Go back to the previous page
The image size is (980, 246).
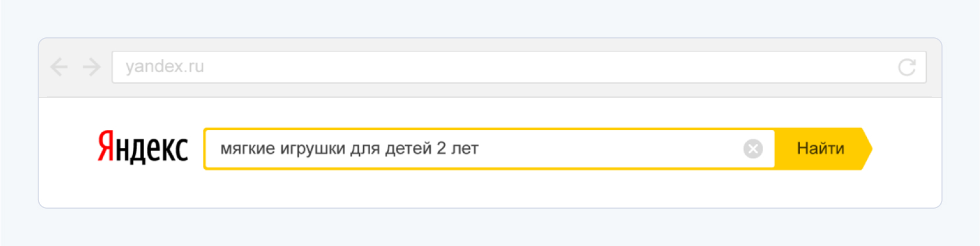[59, 67]
